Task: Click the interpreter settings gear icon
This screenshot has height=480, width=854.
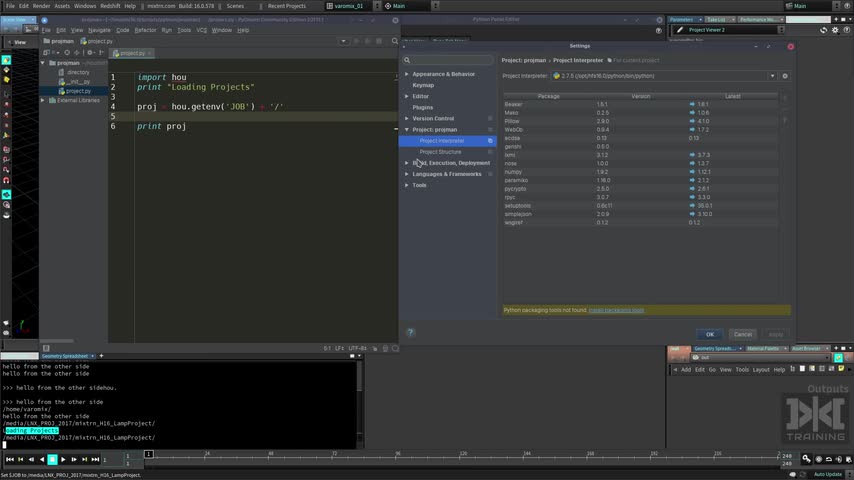Action: coord(784,76)
